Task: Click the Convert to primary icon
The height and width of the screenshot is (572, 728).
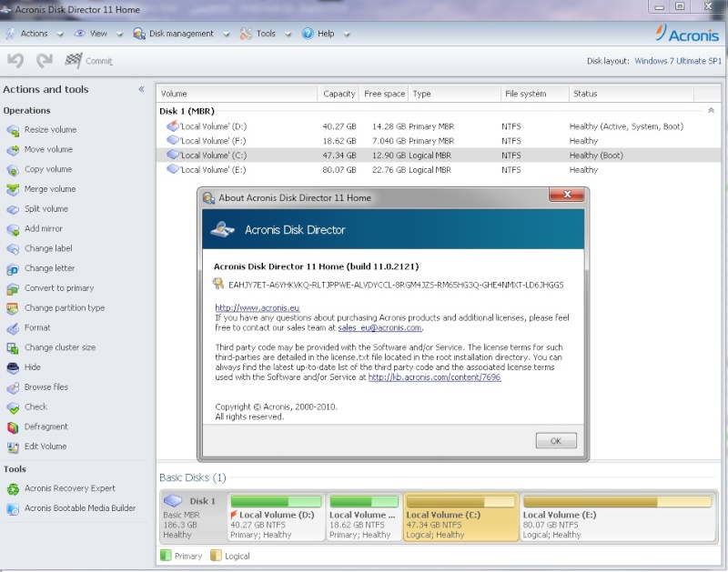Action: 13,288
